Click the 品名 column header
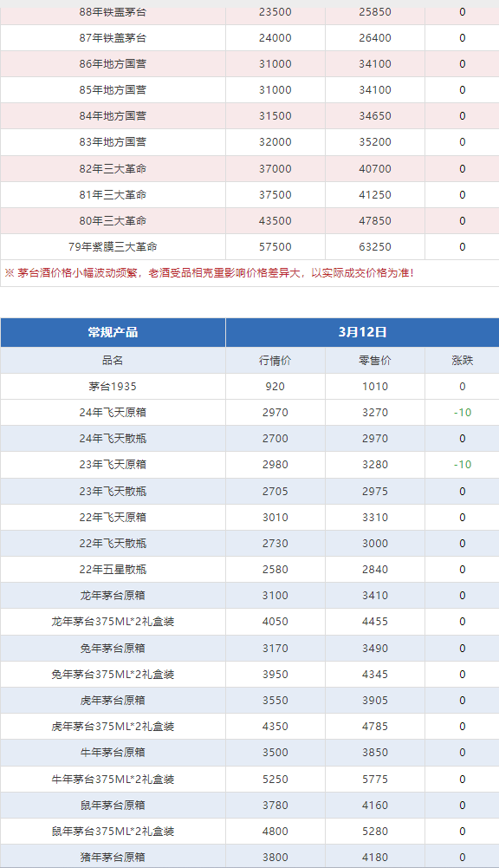Viewport: 499px width, 868px height. pyautogui.click(x=113, y=361)
